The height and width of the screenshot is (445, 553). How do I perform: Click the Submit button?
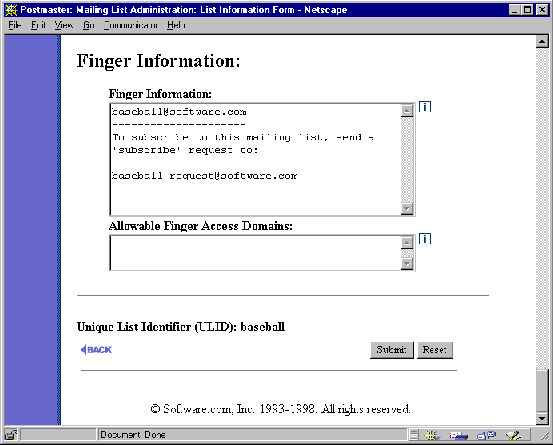coord(391,350)
